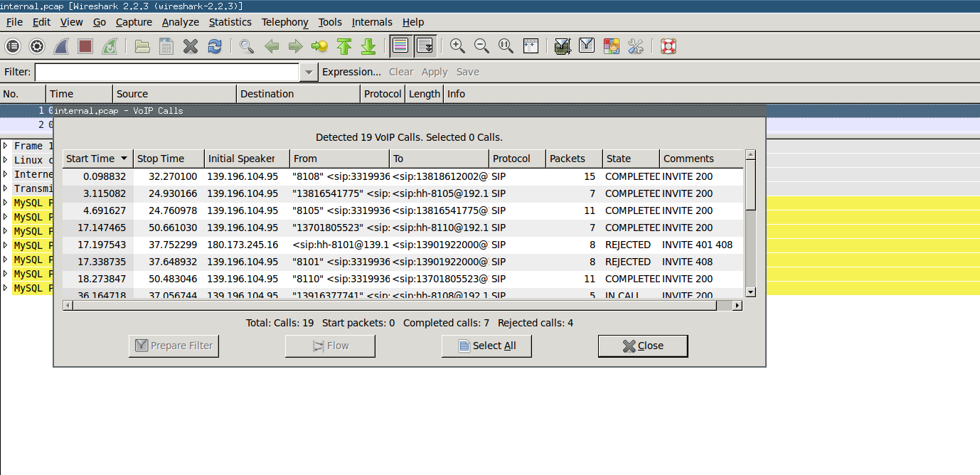This screenshot has width=980, height=475.
Task: Toggle auto scroll in live capture
Action: coord(425,47)
